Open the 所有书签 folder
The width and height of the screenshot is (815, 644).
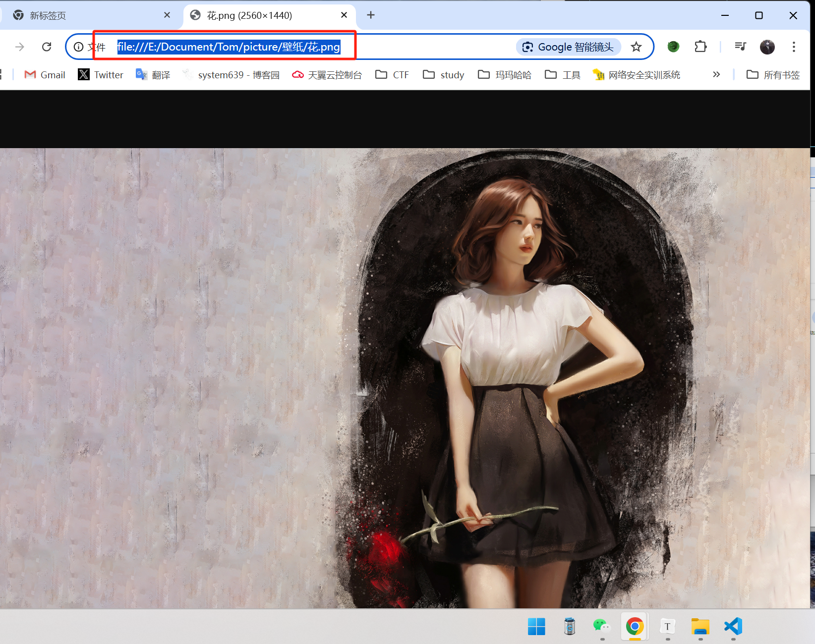[x=773, y=75]
